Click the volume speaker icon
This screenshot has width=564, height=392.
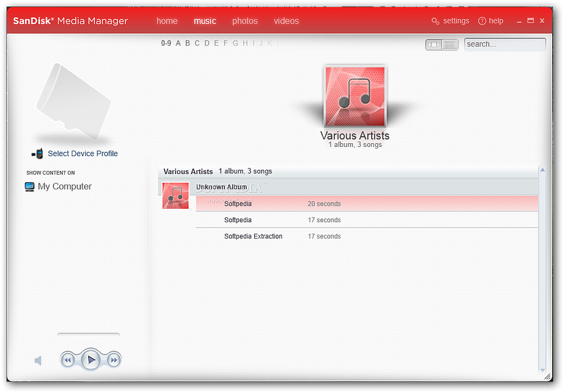click(x=38, y=361)
